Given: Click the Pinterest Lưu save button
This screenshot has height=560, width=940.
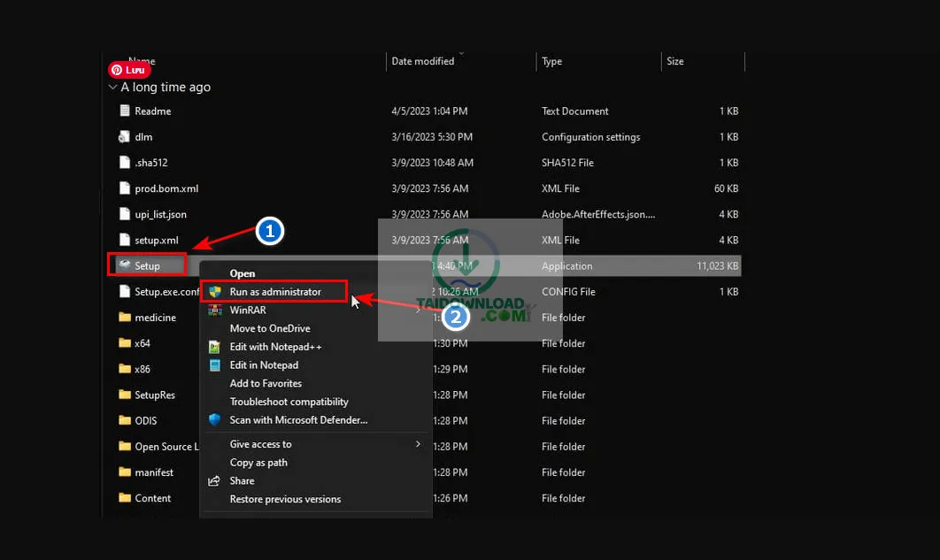Looking at the screenshot, I should 129,70.
